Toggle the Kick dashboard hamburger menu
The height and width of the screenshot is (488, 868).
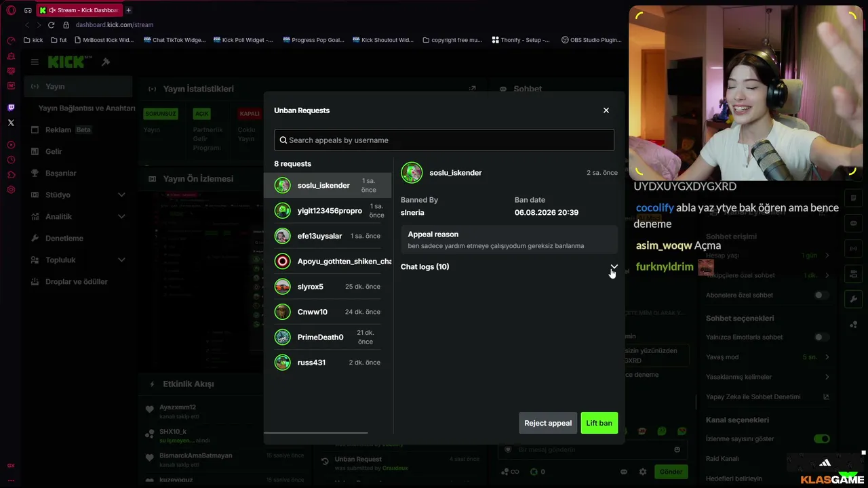tap(35, 62)
